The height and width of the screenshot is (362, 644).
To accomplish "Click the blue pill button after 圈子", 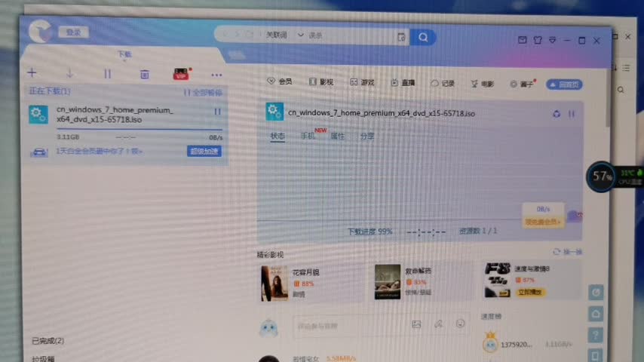I will (564, 84).
